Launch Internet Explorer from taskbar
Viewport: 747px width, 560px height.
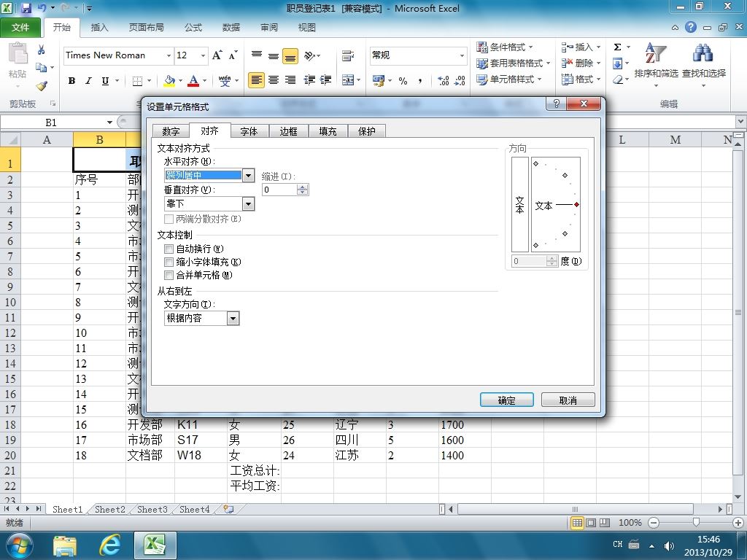point(110,545)
